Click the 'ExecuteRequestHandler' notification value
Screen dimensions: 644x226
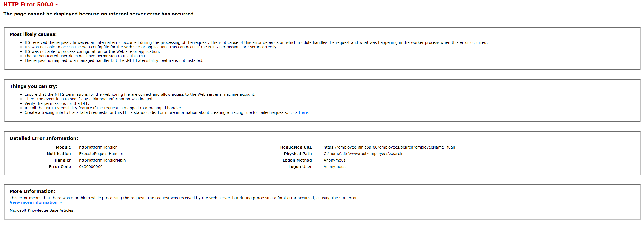tap(101, 154)
